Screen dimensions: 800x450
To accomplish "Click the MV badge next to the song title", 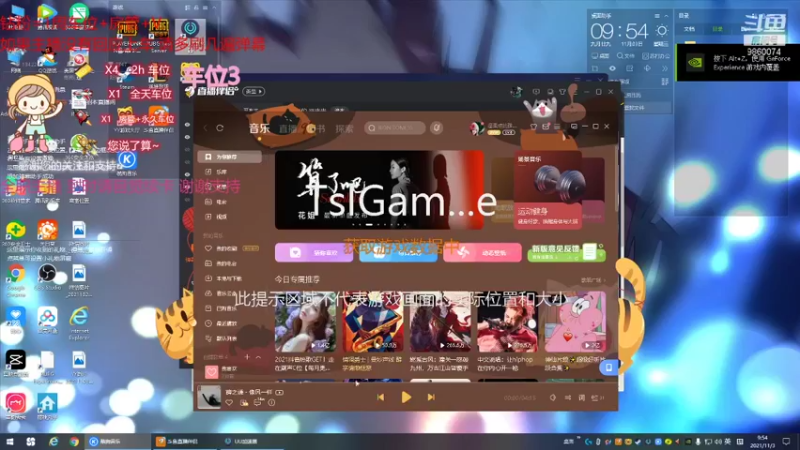I will coord(280,392).
